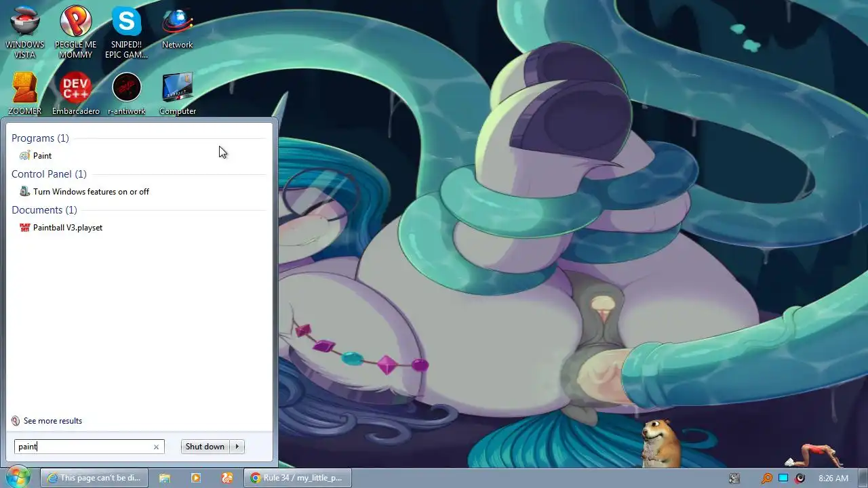
Task: Clear the search box with the X
Action: click(156, 447)
